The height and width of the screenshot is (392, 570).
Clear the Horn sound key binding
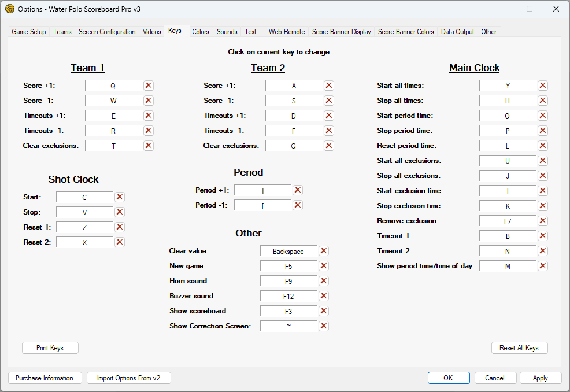point(324,281)
